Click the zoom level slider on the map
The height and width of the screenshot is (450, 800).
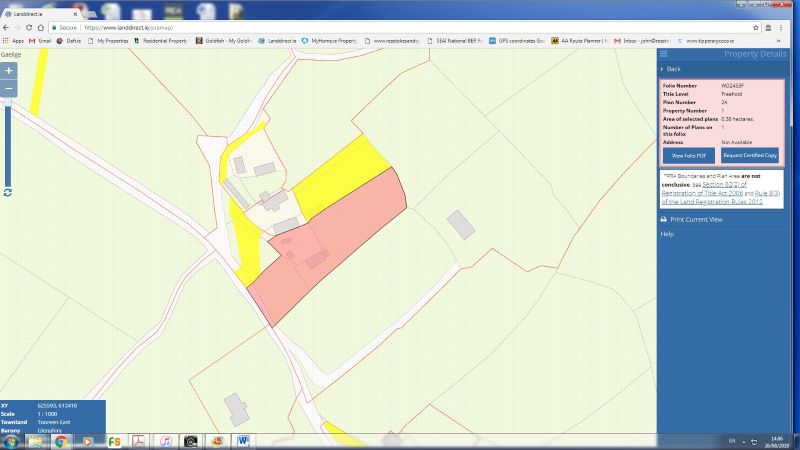point(8,140)
